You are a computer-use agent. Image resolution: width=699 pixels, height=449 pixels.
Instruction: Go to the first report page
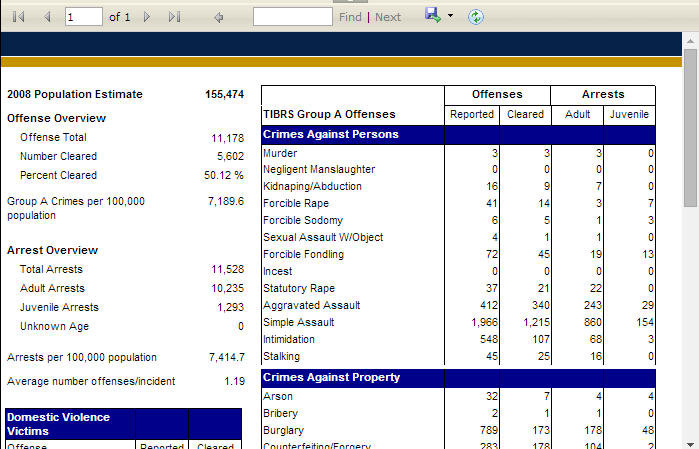(19, 17)
